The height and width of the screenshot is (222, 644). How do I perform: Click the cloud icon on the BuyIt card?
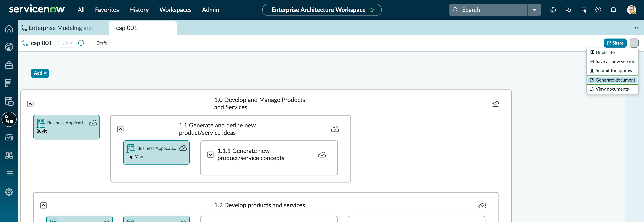coord(93,123)
